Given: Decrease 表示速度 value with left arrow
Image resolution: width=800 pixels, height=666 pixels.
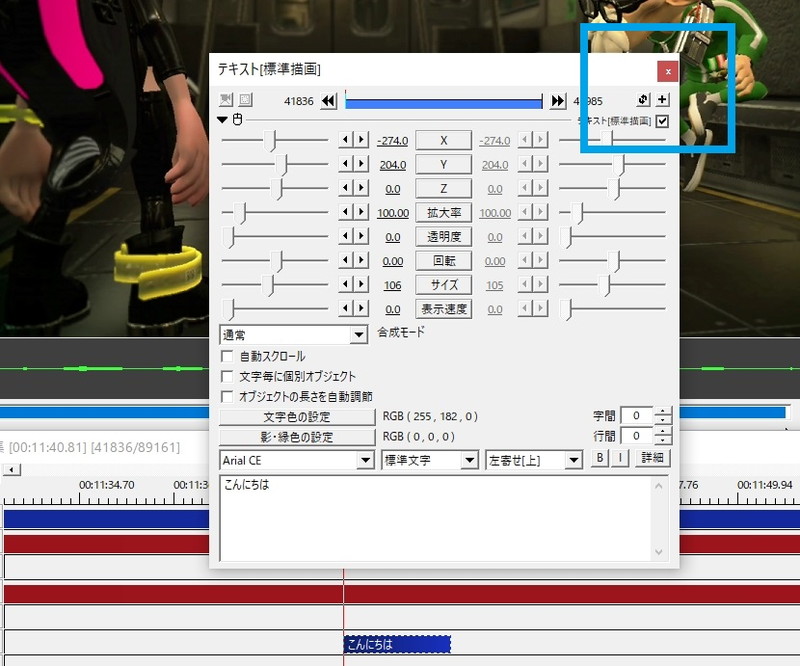Looking at the screenshot, I should (346, 308).
